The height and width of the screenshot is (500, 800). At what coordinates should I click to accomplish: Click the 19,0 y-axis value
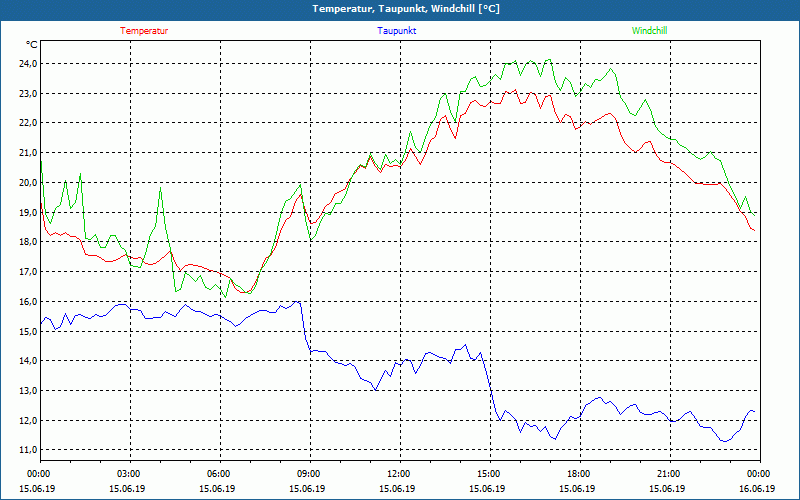(x=28, y=212)
